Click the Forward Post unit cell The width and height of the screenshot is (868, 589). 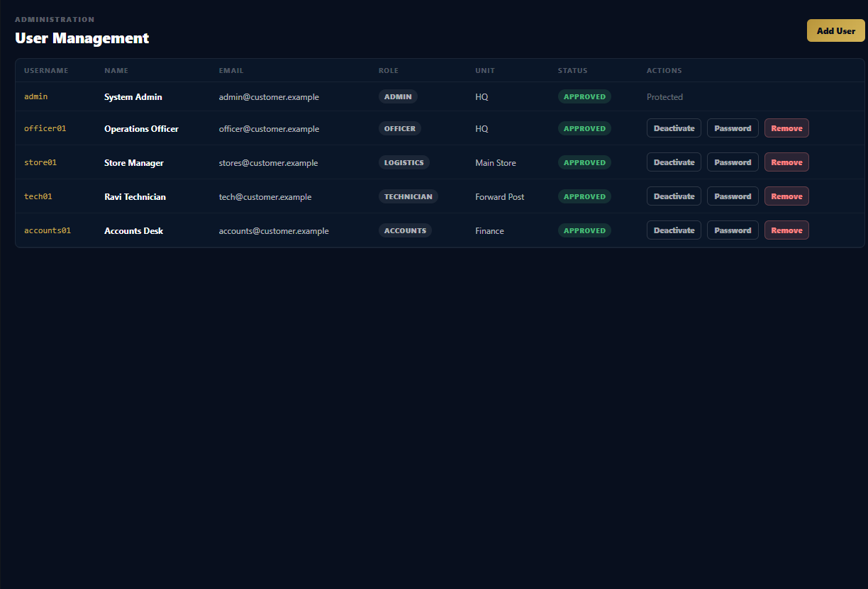click(500, 196)
